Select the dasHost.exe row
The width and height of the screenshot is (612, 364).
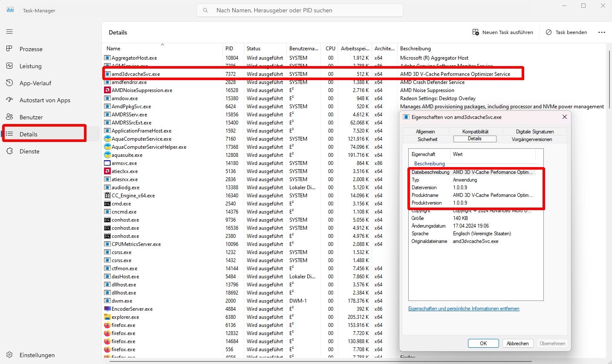(251, 276)
